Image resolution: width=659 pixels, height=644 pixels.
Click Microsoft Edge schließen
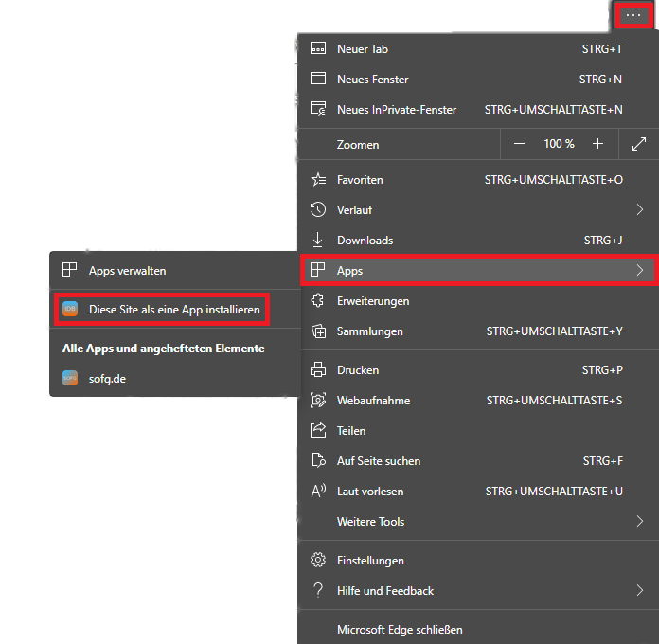[x=400, y=630]
